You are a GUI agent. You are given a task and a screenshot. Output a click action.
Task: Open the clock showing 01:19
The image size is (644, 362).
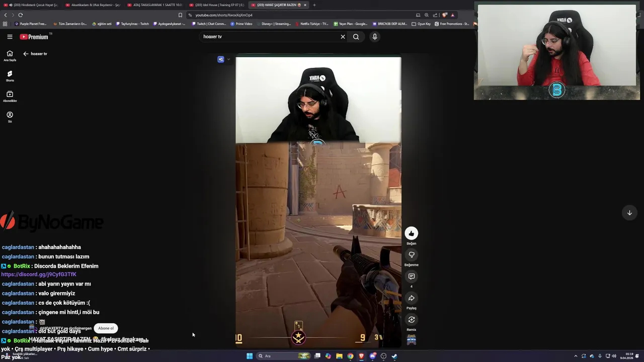pyautogui.click(x=626, y=356)
